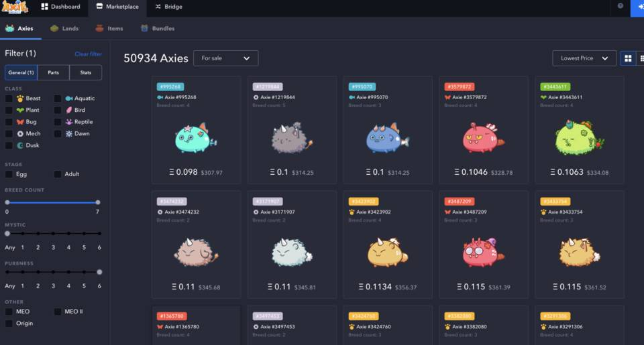Check the Origin filter option
The width and height of the screenshot is (644, 345).
tap(9, 324)
